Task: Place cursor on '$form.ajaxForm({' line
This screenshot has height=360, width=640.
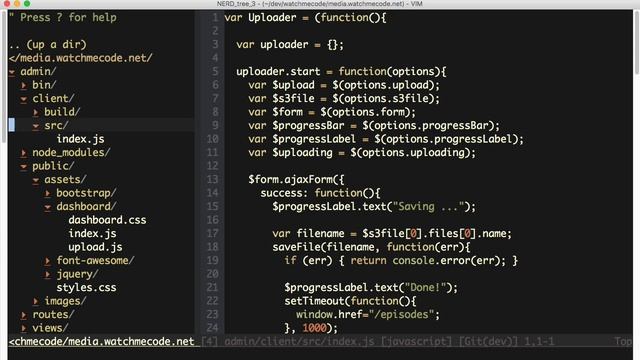Action: 296,179
